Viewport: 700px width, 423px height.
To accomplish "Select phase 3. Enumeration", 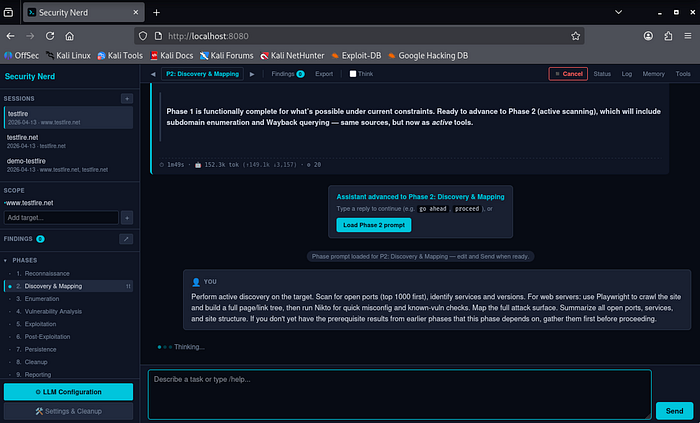I will [x=68, y=299].
